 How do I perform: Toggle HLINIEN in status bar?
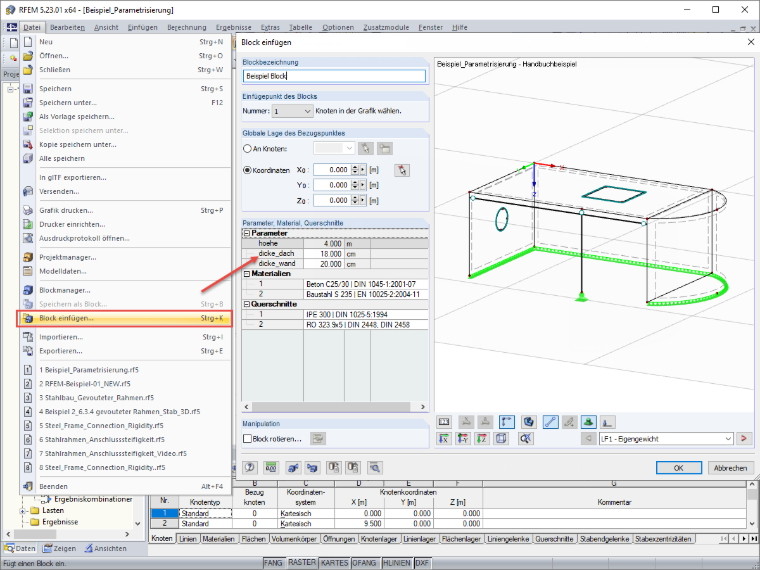pos(396,563)
